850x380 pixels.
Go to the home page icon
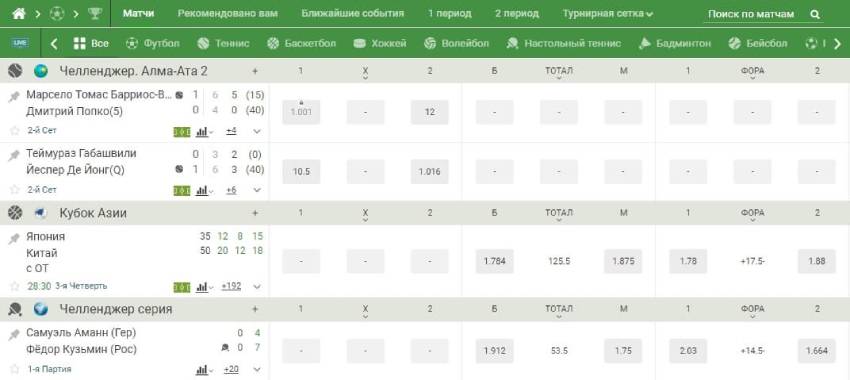pos(19,14)
